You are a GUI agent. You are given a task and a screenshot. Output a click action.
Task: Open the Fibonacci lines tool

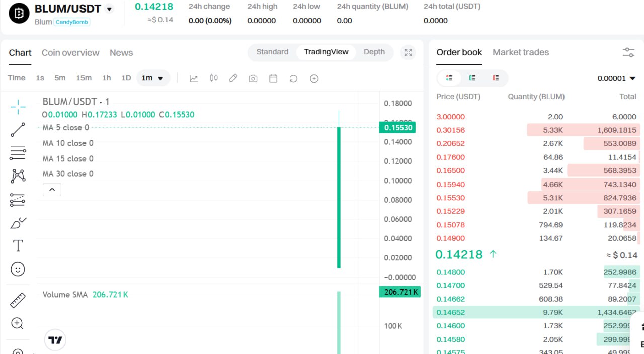click(x=18, y=153)
